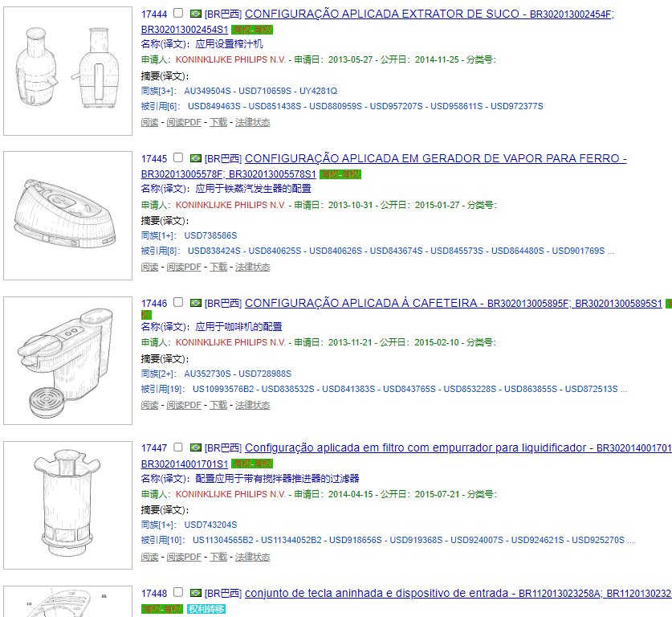Open citing patent USD872513S
Screen dimensions: 672x617
[592, 389]
